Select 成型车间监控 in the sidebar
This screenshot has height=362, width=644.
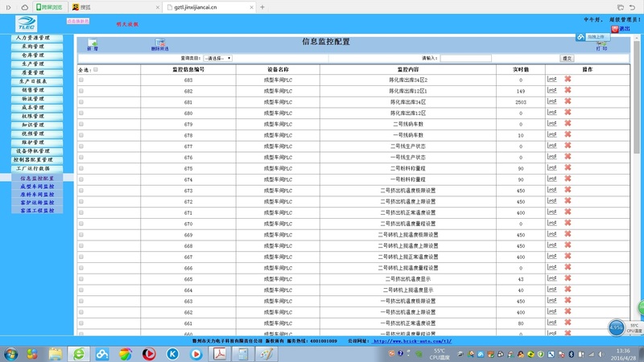37,186
